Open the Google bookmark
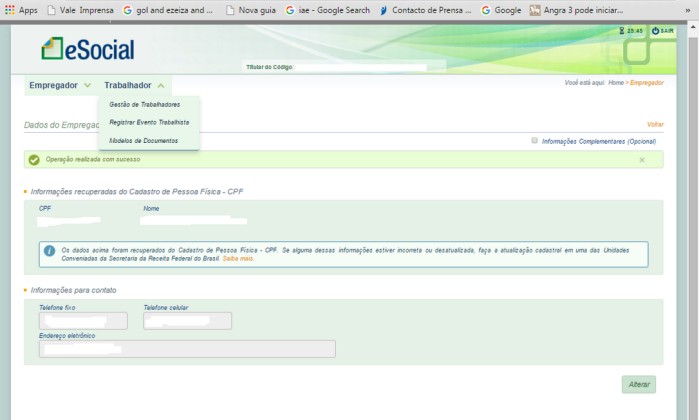Screen dimensions: 699x420 tap(501, 10)
